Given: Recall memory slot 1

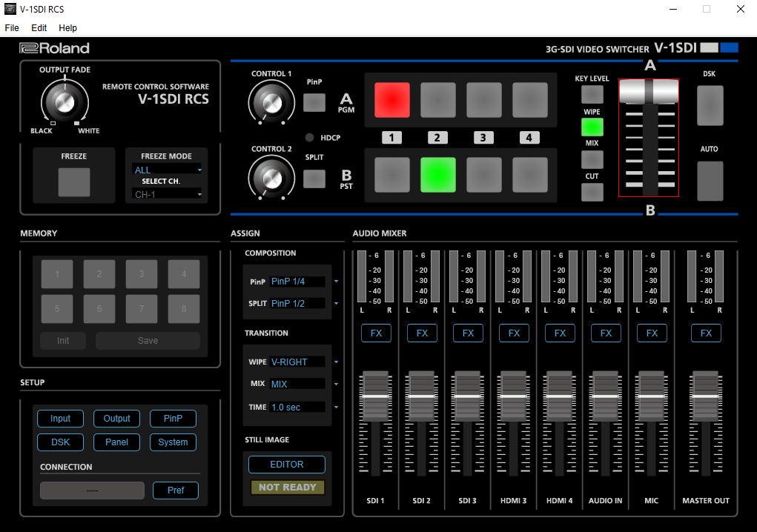Looking at the screenshot, I should (x=57, y=274).
